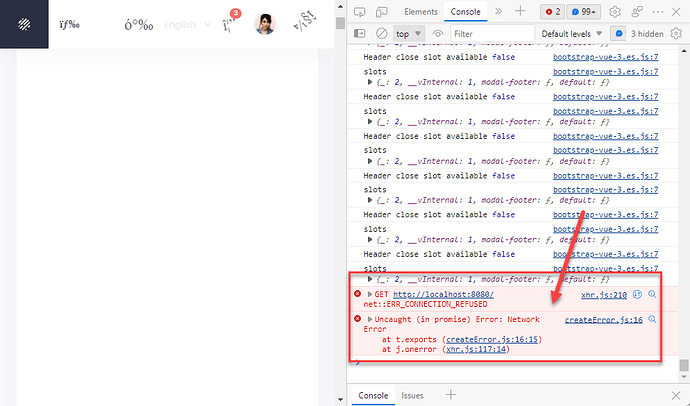
Task: Click the Filter input field
Action: [x=490, y=33]
